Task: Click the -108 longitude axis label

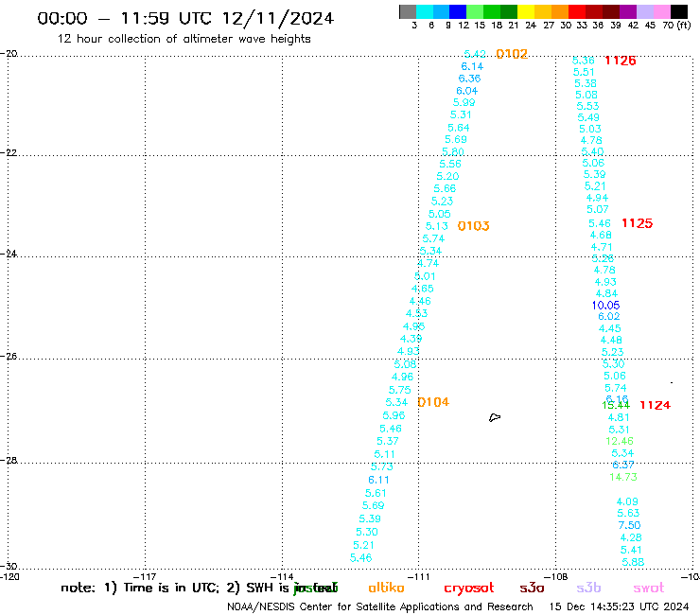Action: click(556, 577)
